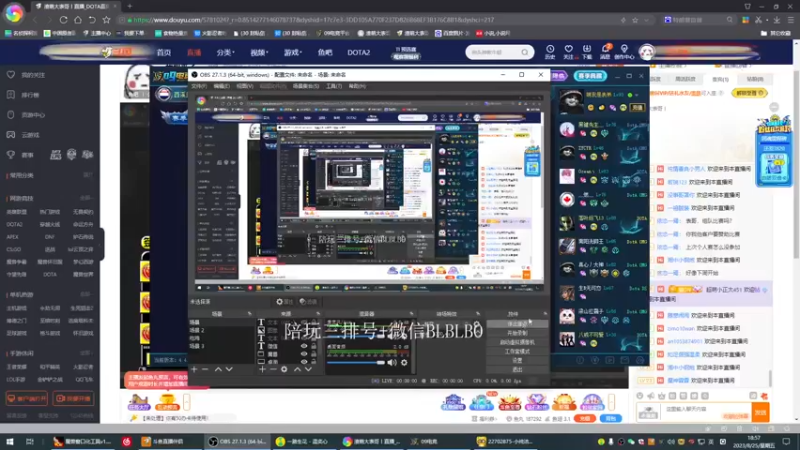Click 退出 in OBS controls
This screenshot has height=450, width=800.
pyautogui.click(x=517, y=369)
